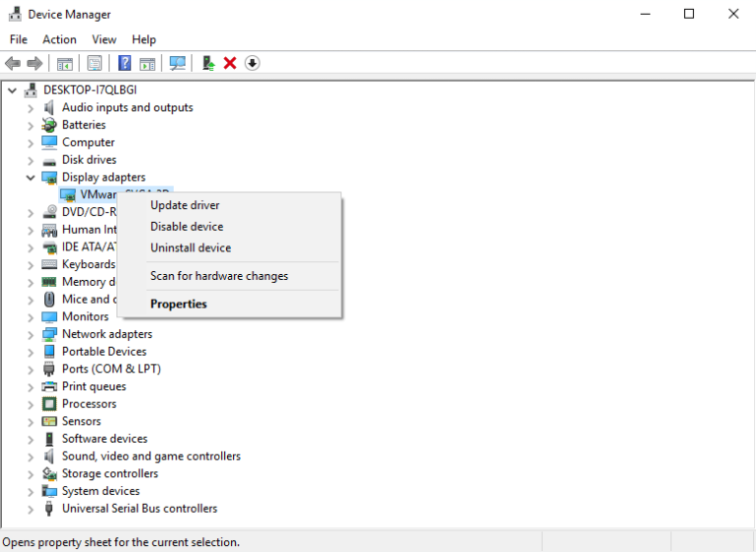
Task: Choose Properties in the context menu
Action: 229,304
